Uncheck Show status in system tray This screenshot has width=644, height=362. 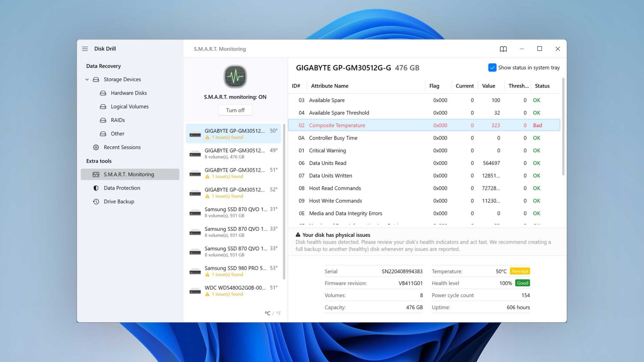pyautogui.click(x=492, y=67)
